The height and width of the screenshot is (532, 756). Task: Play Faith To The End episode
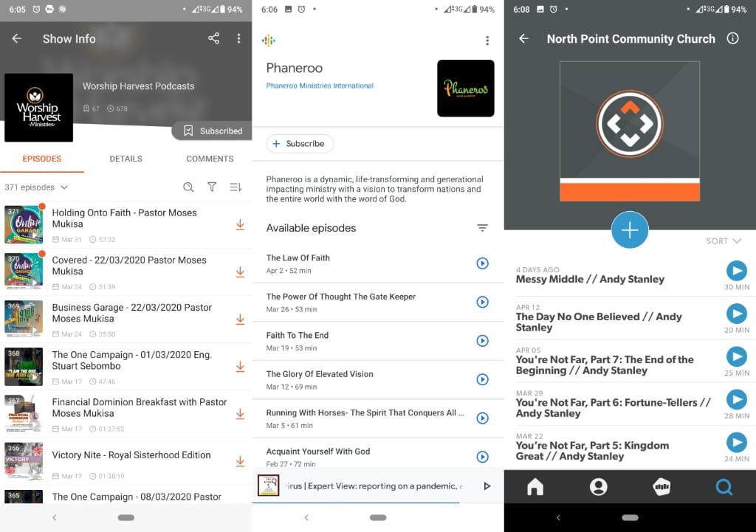point(482,341)
